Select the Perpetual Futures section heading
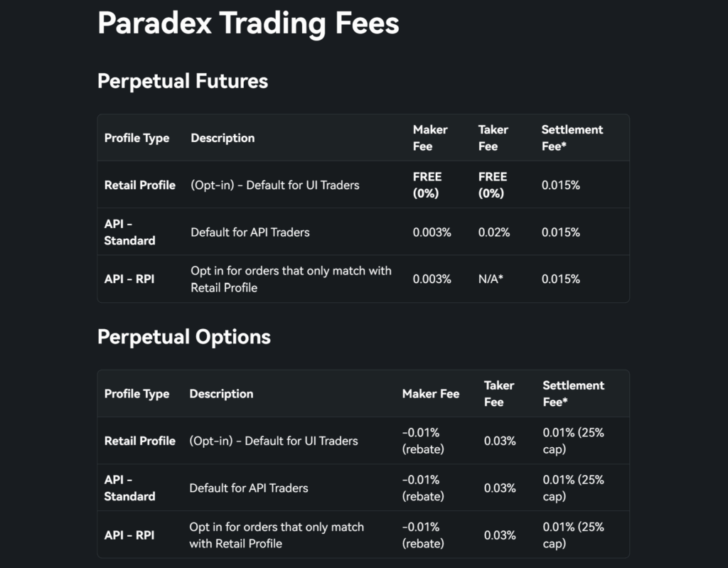728x568 pixels. (183, 81)
